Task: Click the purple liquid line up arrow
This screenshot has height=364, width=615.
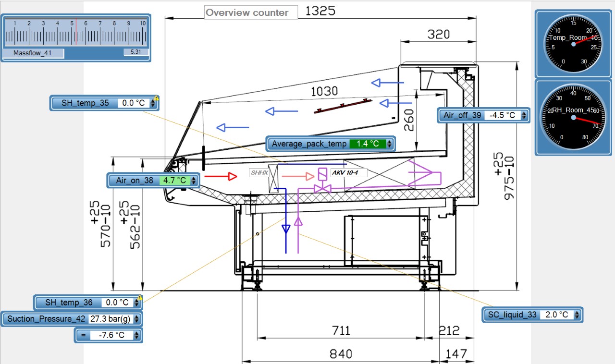Action: 298,221
